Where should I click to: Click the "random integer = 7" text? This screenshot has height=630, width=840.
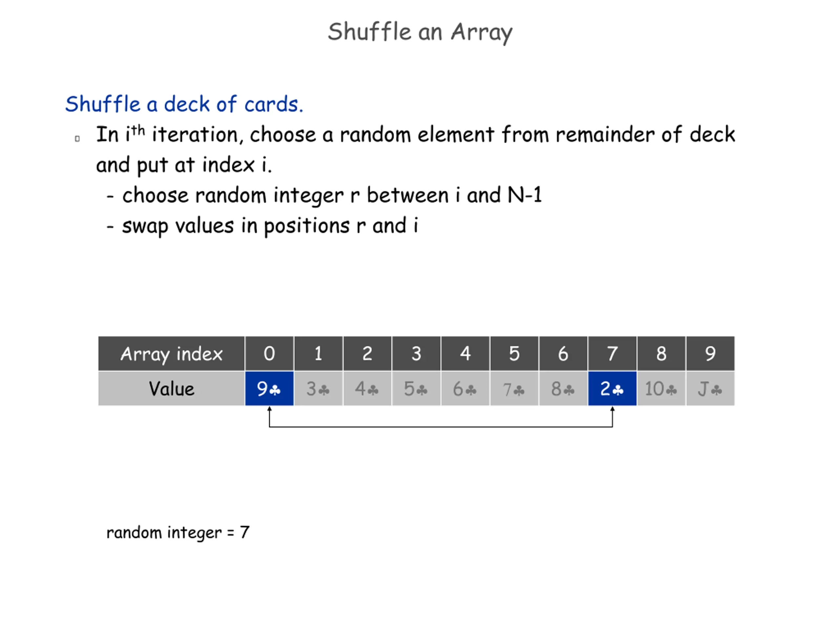tap(178, 533)
